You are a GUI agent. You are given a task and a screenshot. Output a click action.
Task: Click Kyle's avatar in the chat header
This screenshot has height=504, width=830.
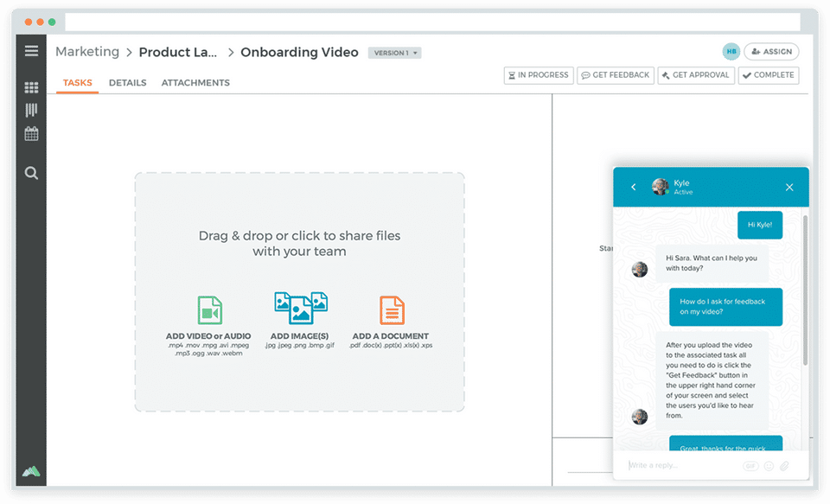coord(660,187)
